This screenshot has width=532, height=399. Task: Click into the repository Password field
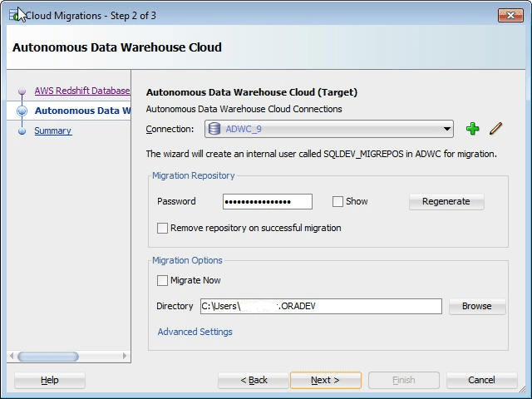tap(268, 201)
